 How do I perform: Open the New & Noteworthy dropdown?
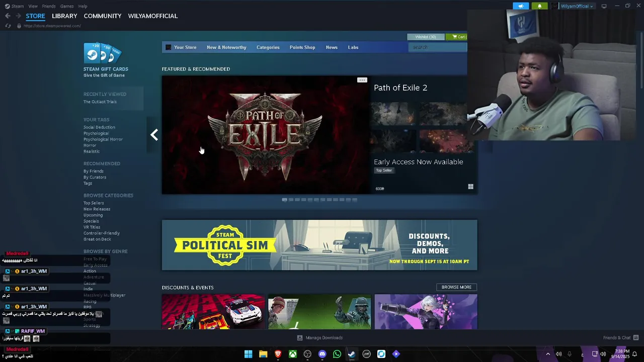[226, 47]
